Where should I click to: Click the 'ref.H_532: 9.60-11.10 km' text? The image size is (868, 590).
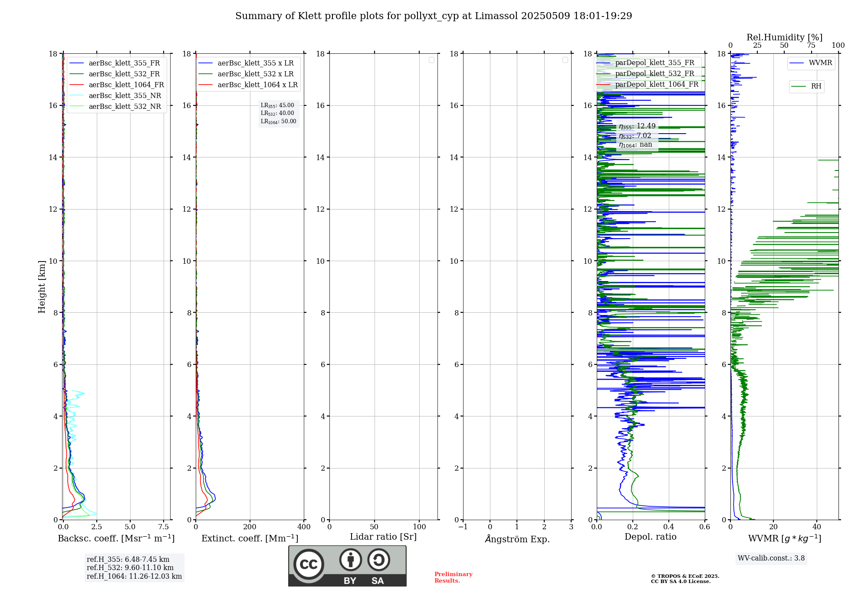tap(130, 568)
